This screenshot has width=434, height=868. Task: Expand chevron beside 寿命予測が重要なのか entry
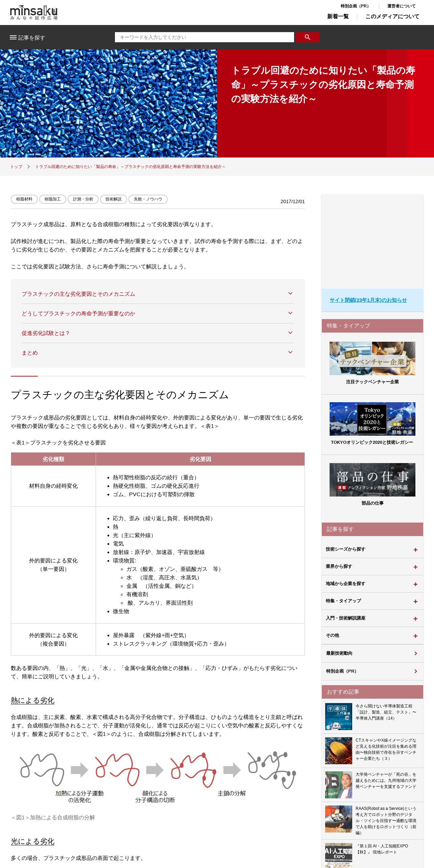(x=290, y=313)
